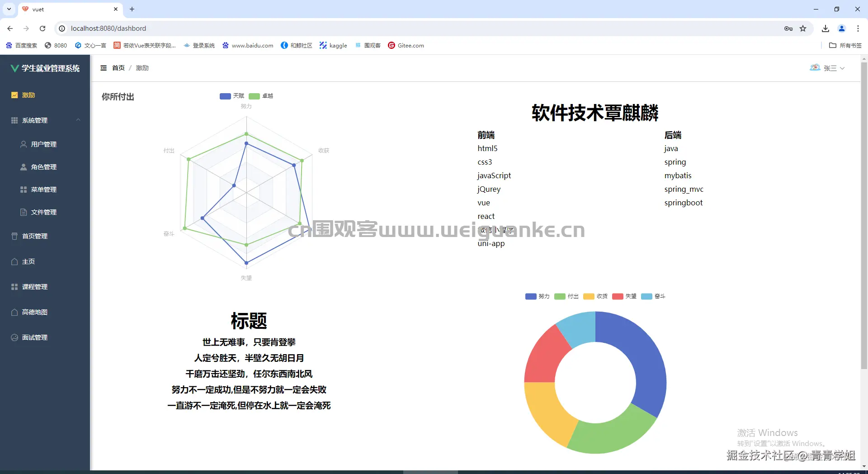Open the 文心一言 bookmark
Viewport: 868px width, 474px height.
(x=90, y=45)
